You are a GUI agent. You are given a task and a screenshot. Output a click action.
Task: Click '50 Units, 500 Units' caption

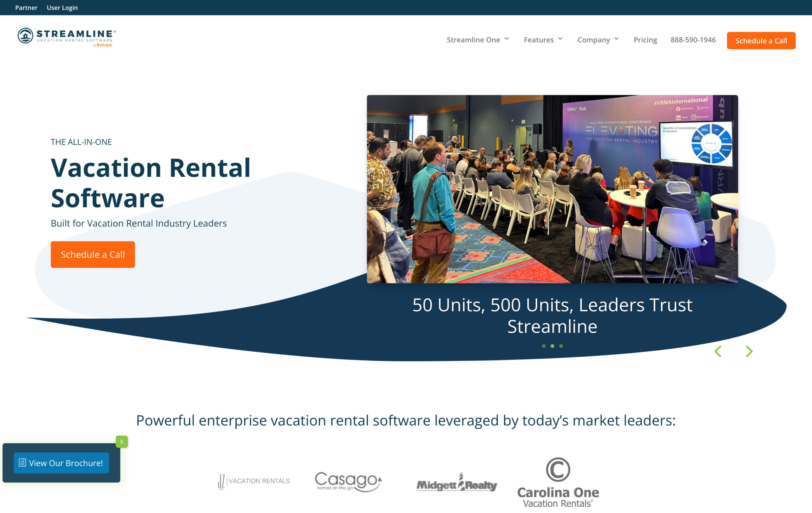pos(552,315)
